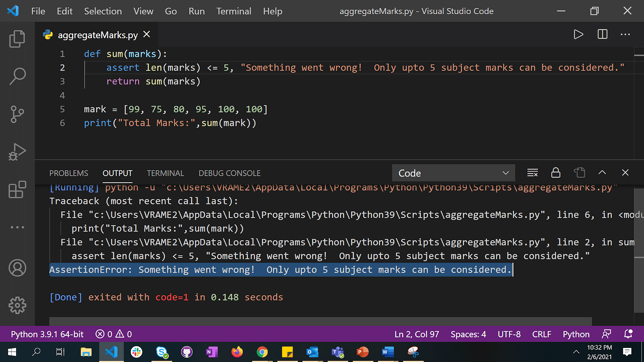The image size is (644, 362).
Task: Click the VS Code logo in title bar
Action: [13, 11]
